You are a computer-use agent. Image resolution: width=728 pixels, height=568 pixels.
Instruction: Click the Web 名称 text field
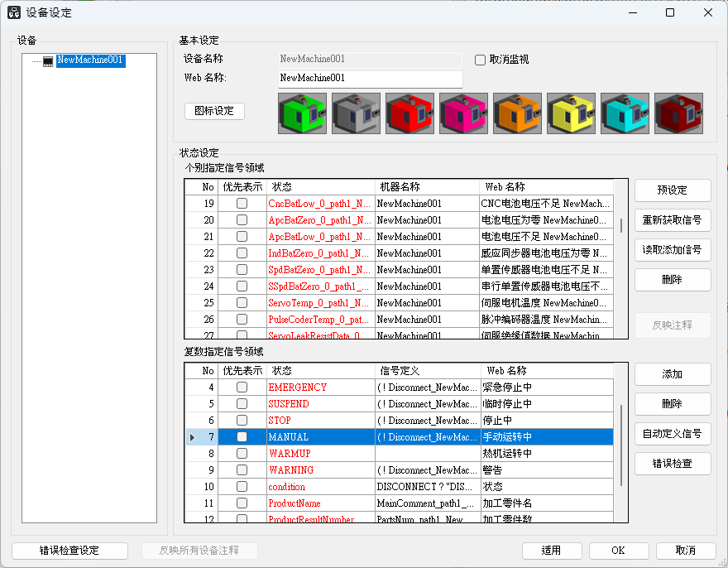pyautogui.click(x=370, y=79)
